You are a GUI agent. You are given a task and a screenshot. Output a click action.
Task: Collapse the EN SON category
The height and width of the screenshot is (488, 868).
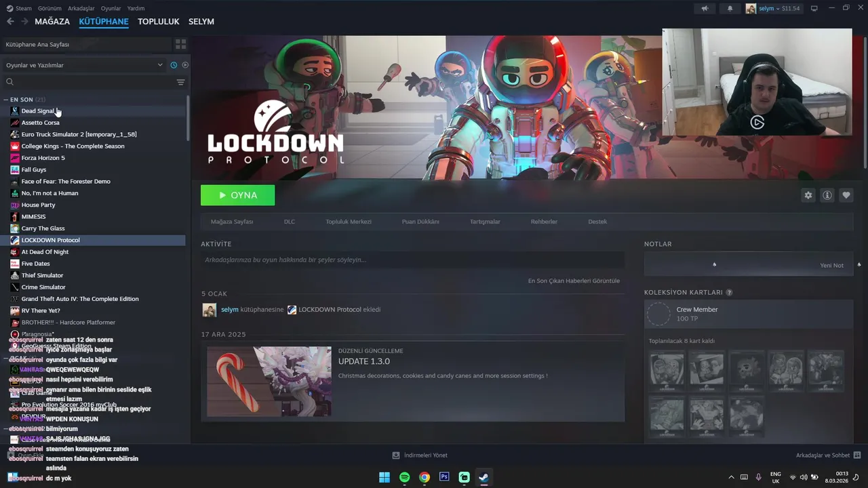[x=6, y=100]
